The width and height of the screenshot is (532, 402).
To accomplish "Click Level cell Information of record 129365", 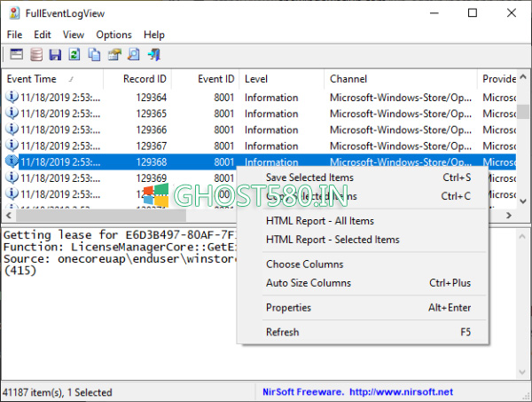I will coord(271,114).
